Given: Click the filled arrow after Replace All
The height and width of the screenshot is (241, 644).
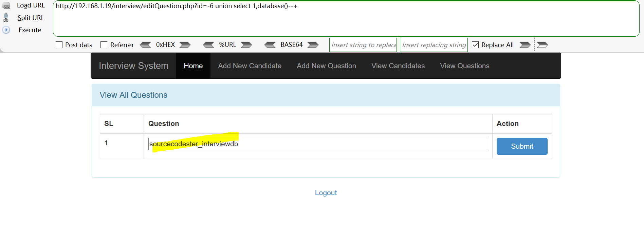Looking at the screenshot, I should pos(525,45).
